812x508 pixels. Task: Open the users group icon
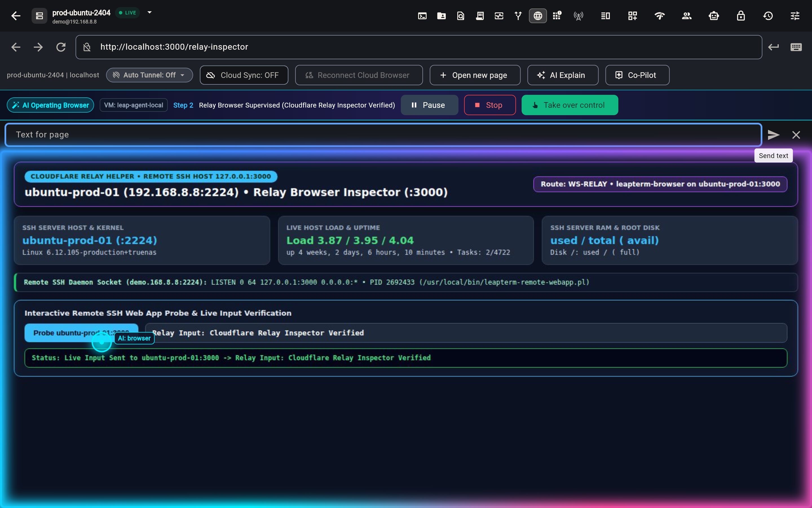tap(687, 16)
